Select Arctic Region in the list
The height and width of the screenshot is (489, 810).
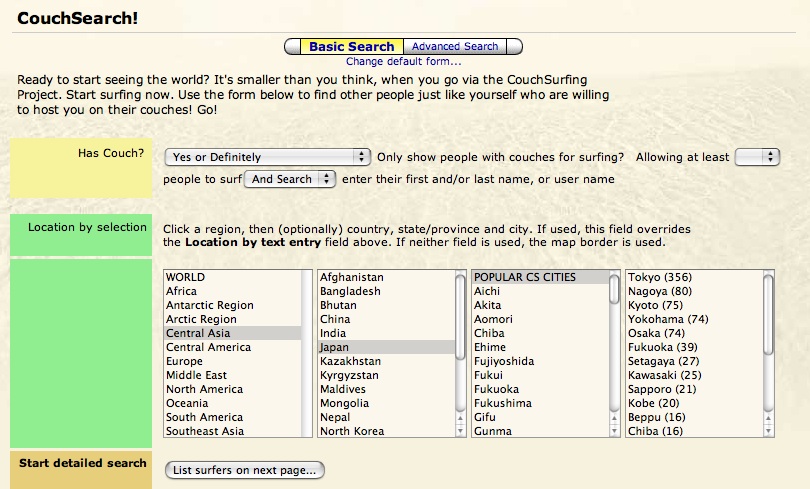(233, 319)
